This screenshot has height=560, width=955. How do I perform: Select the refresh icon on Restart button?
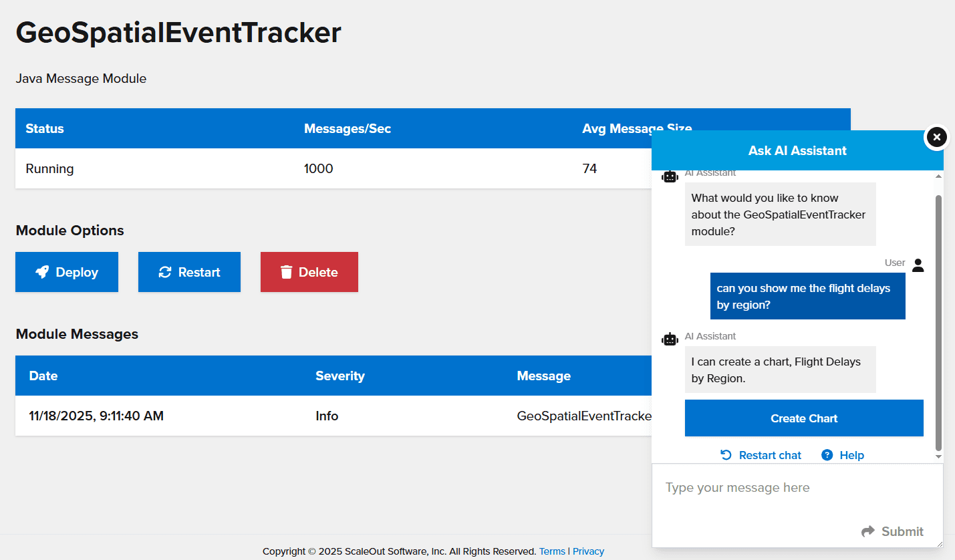(x=163, y=272)
